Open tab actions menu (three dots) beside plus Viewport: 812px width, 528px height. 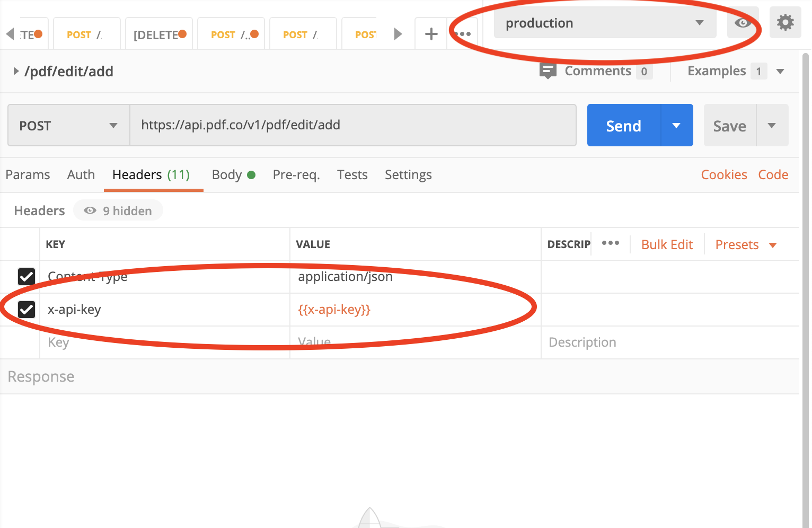[463, 34]
